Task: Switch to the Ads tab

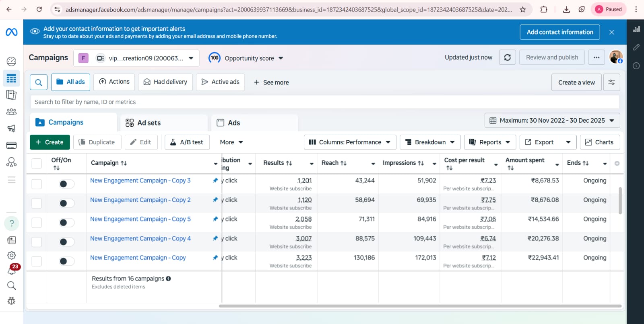Action: pyautogui.click(x=234, y=123)
